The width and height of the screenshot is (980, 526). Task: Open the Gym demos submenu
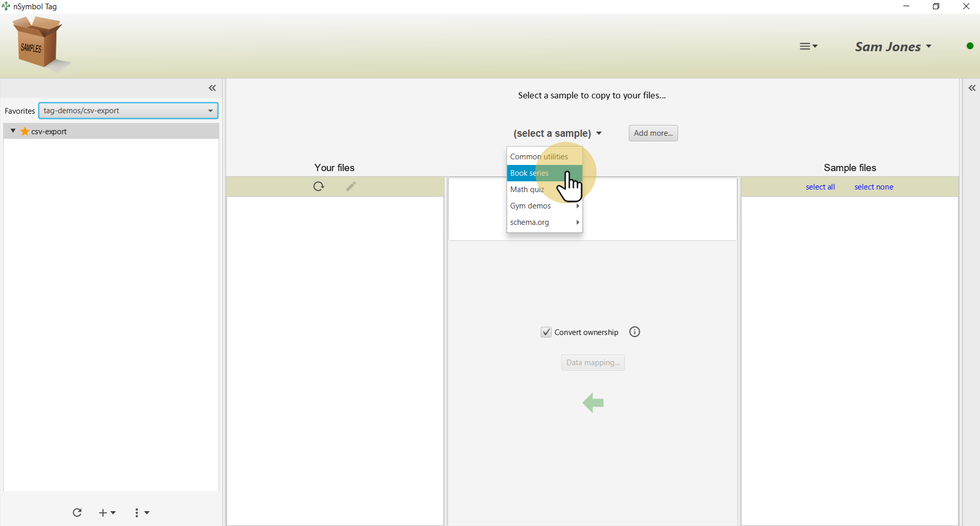point(544,206)
